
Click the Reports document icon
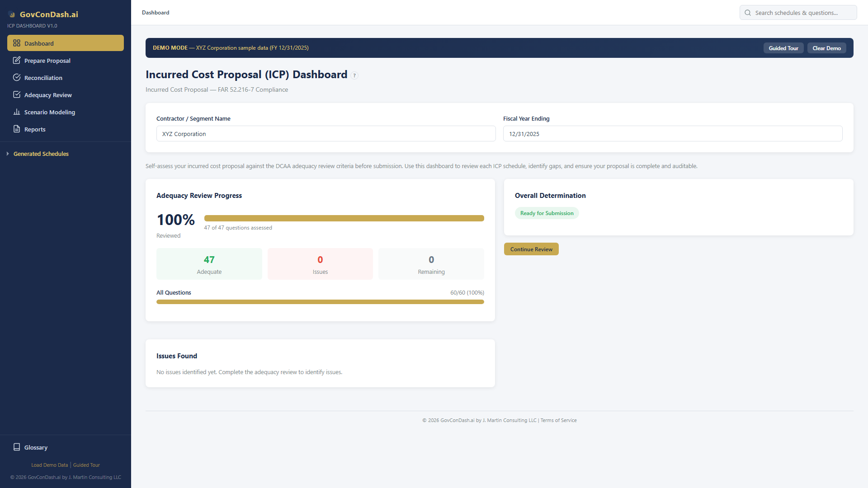(x=17, y=129)
